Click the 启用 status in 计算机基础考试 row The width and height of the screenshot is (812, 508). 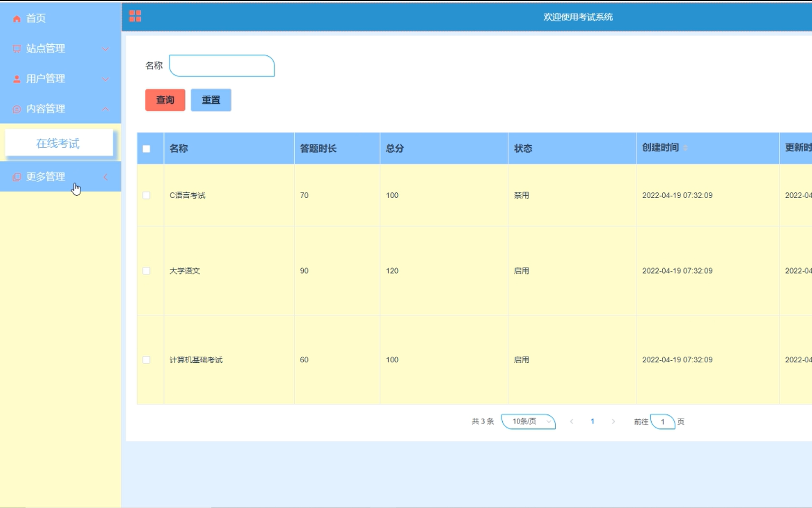[522, 359]
